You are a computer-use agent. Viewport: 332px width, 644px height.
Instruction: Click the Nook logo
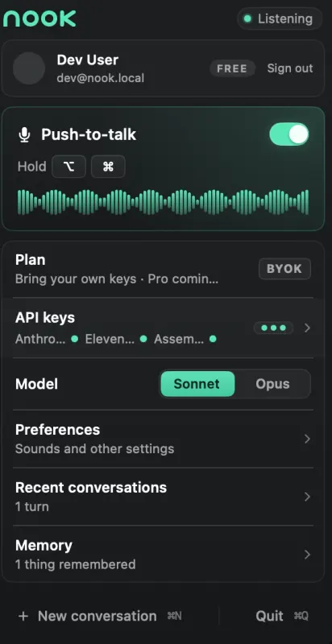click(x=39, y=19)
